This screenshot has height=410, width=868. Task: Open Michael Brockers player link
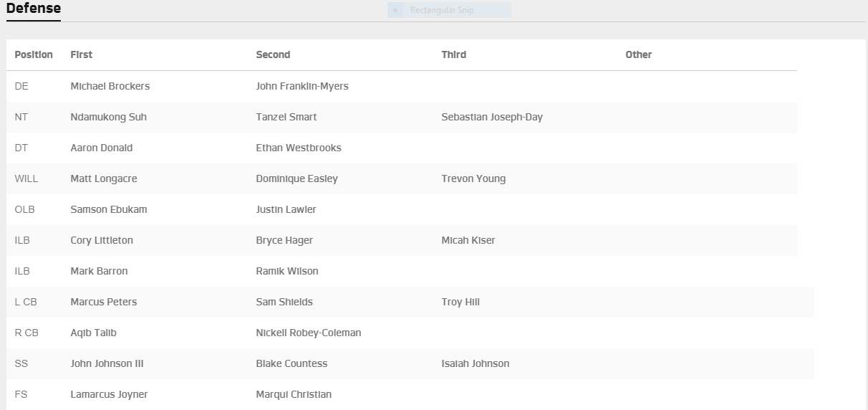click(110, 86)
